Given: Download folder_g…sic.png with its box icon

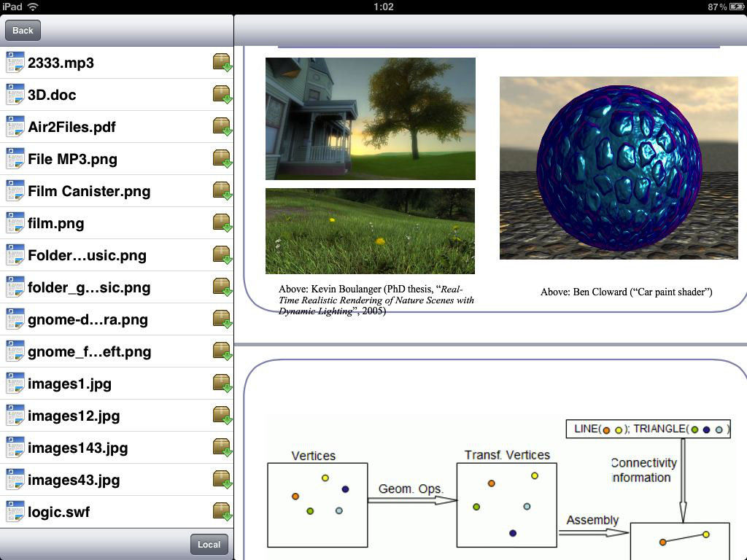Looking at the screenshot, I should coord(222,287).
